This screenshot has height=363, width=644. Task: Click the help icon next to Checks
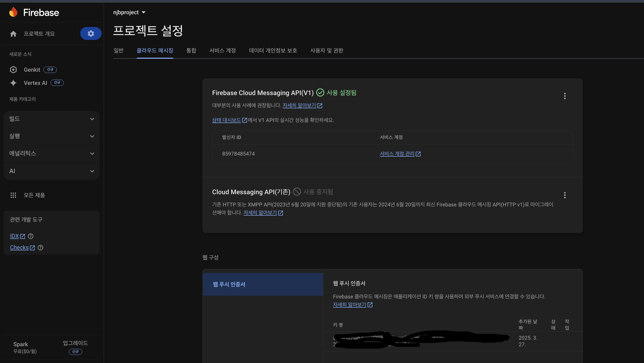40,248
